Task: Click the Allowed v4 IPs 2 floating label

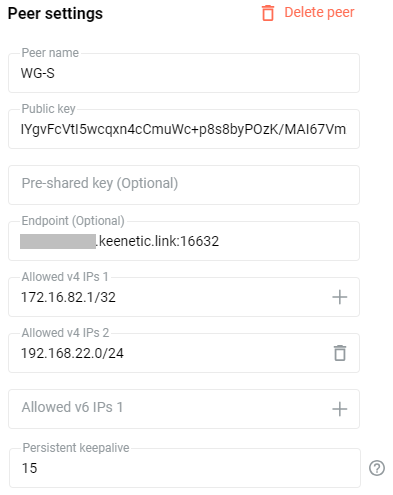Action: tap(65, 333)
